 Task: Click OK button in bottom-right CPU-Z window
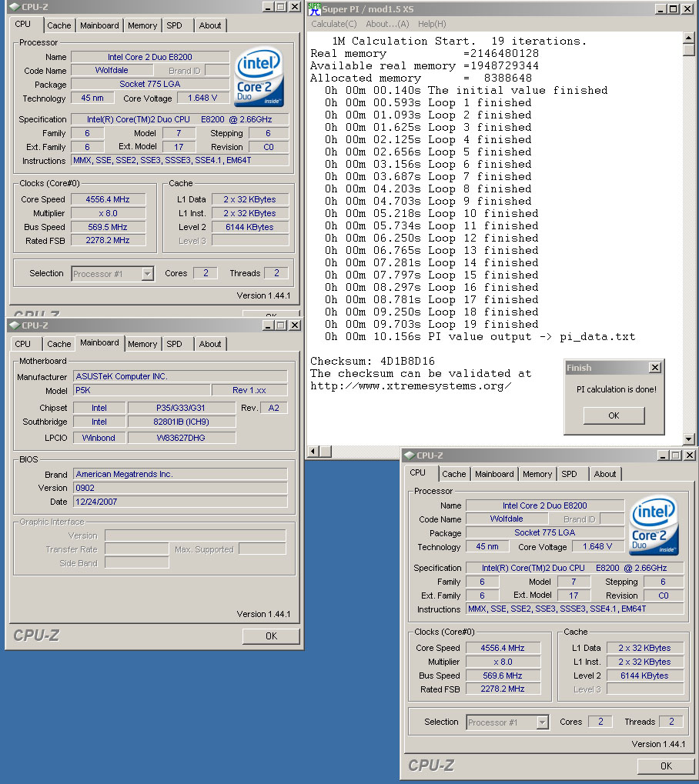pyautogui.click(x=666, y=766)
